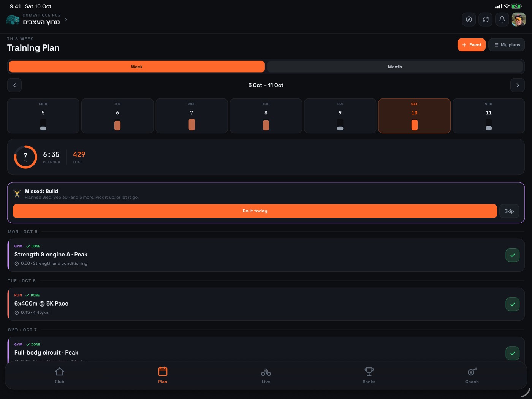
Task: Tap the weightlifter icon on missed card
Action: tap(17, 194)
